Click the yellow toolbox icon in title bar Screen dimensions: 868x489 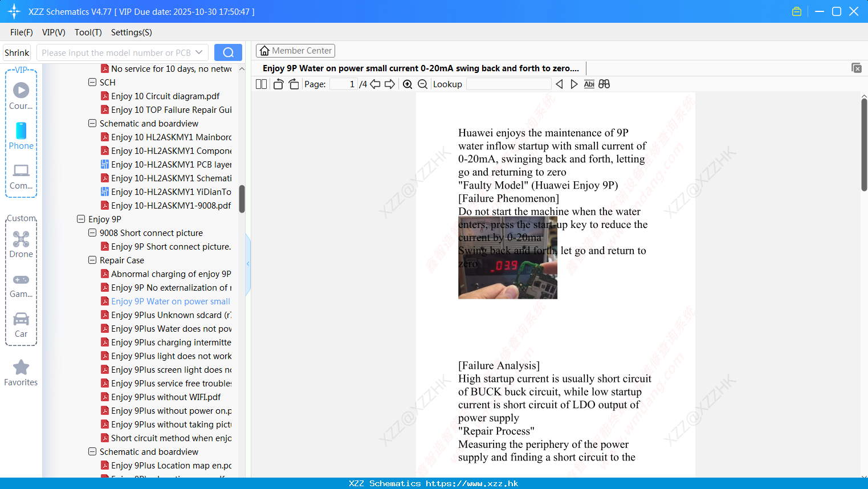pyautogui.click(x=797, y=11)
